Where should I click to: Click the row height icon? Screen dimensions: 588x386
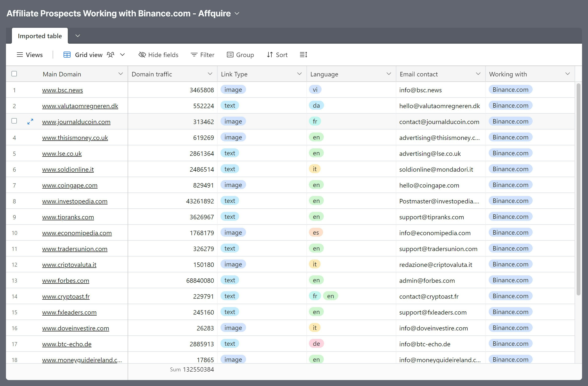[x=303, y=55]
